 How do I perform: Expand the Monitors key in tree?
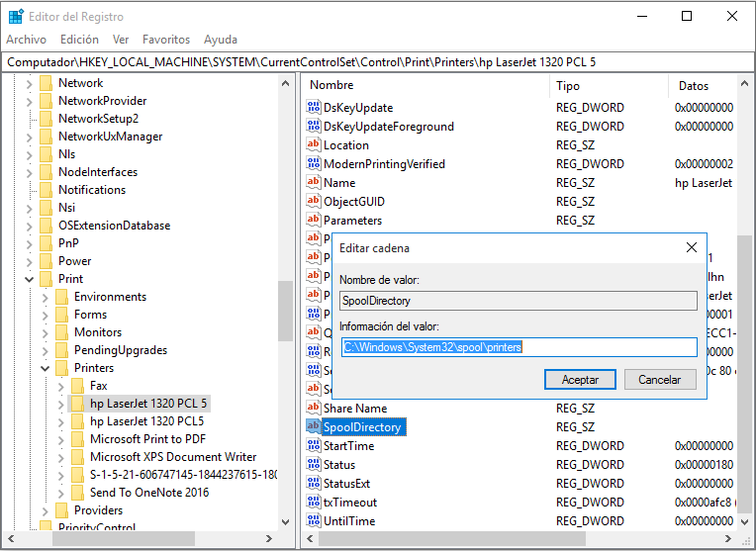[x=44, y=332]
